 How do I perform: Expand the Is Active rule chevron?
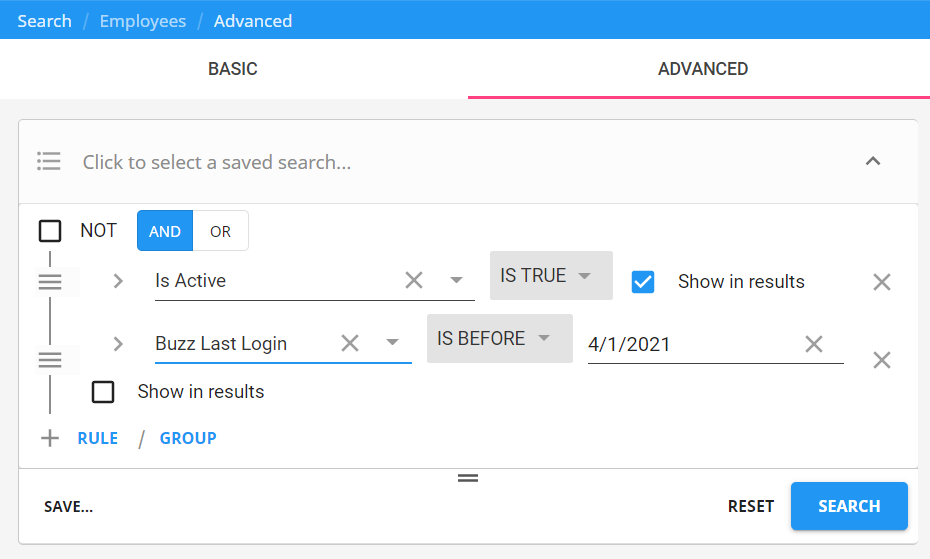118,281
